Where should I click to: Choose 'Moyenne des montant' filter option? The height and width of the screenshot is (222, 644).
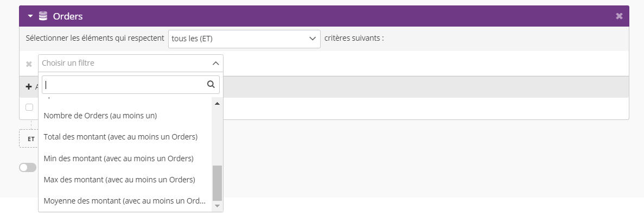click(124, 201)
